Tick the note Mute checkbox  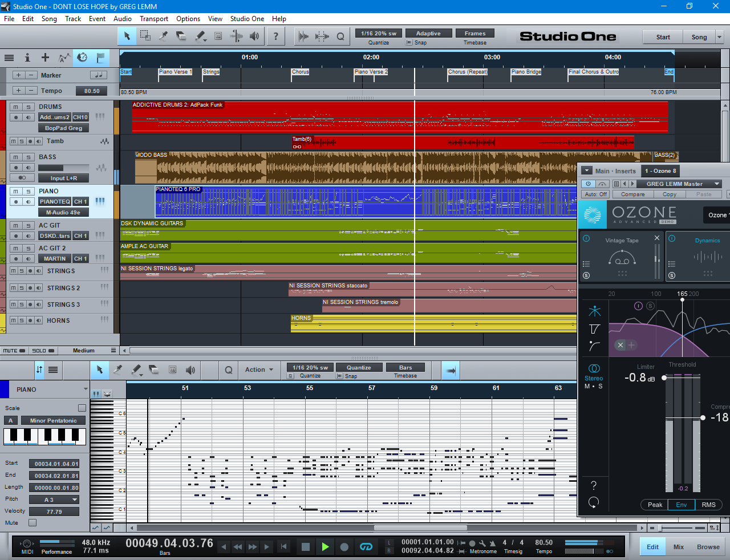coord(33,523)
